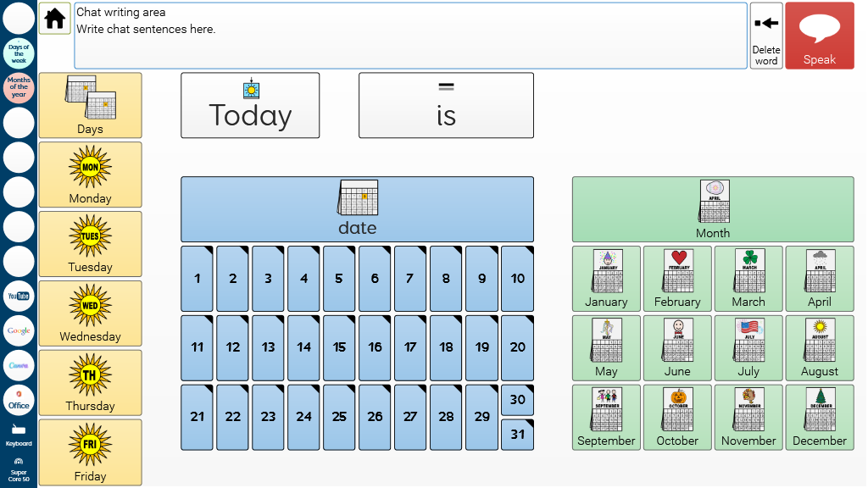Screen dimensions: 868x488
Task: Open YouTube from the sidebar
Action: (x=19, y=296)
